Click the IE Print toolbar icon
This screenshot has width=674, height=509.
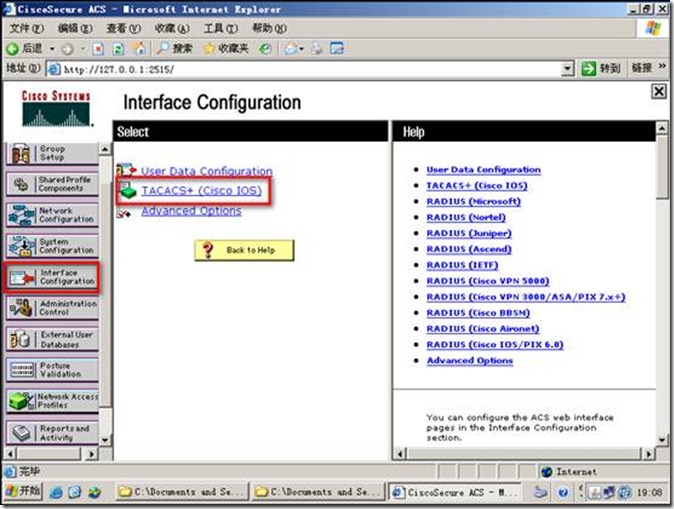coord(317,49)
